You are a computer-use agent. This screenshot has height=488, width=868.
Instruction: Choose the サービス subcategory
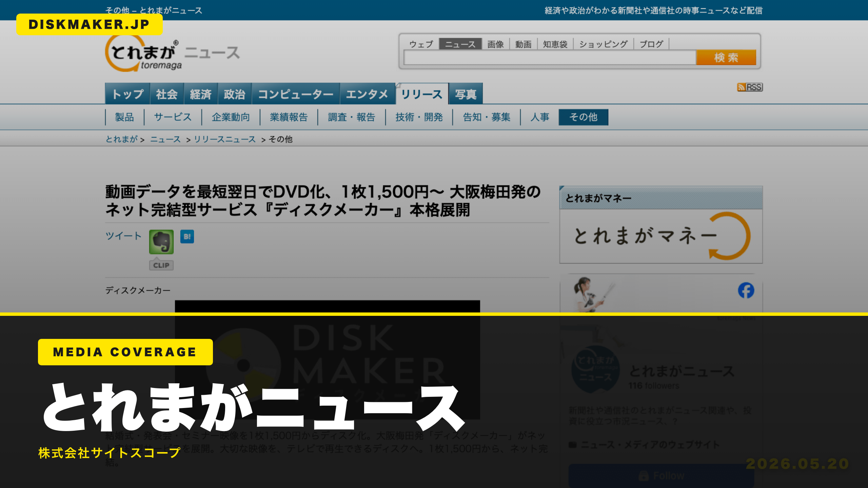[x=173, y=117]
